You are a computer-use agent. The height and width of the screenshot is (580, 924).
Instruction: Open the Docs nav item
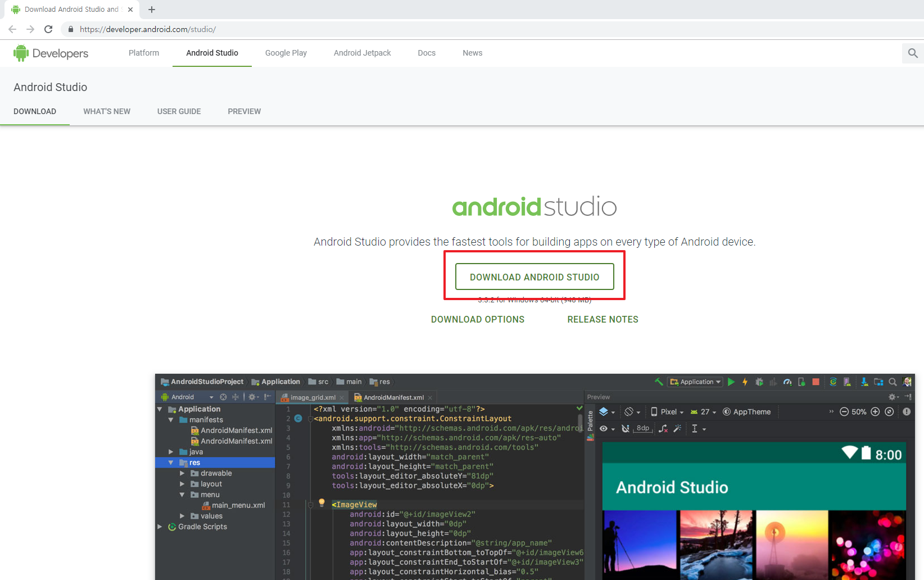pyautogui.click(x=427, y=53)
